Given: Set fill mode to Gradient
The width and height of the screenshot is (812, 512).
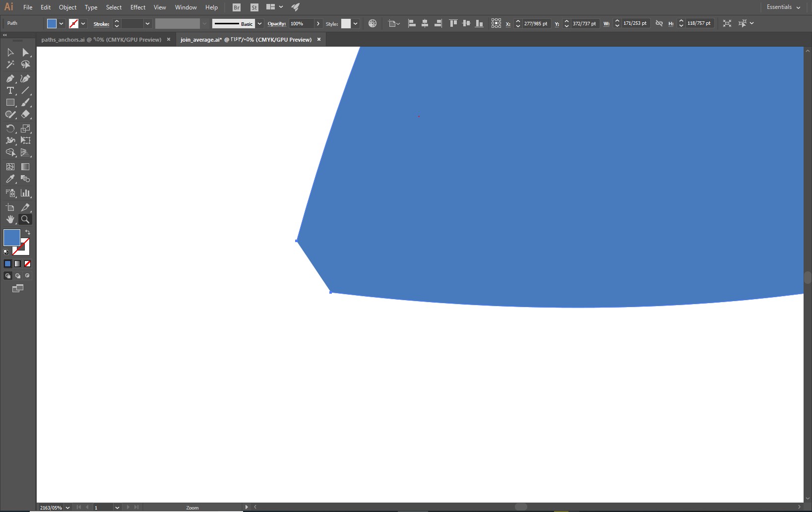Looking at the screenshot, I should (x=18, y=264).
